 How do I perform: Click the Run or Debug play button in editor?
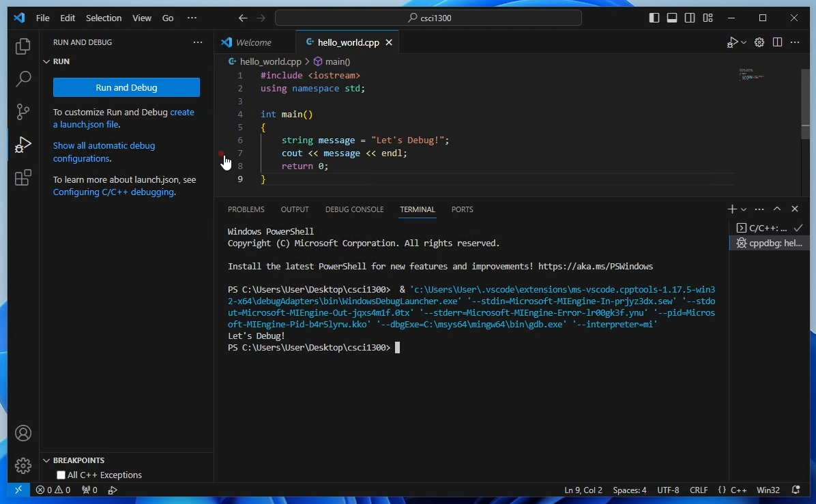[x=732, y=43]
